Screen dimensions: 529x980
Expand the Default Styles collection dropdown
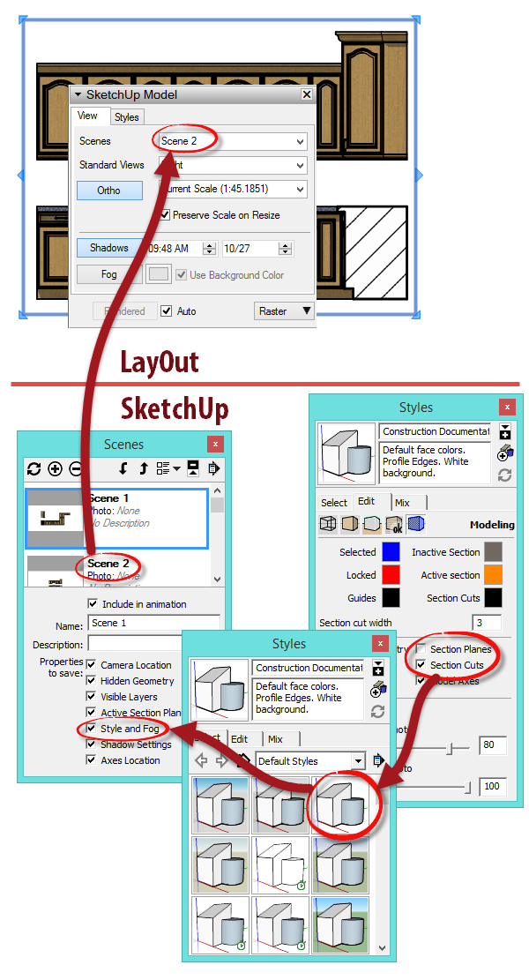click(x=357, y=760)
